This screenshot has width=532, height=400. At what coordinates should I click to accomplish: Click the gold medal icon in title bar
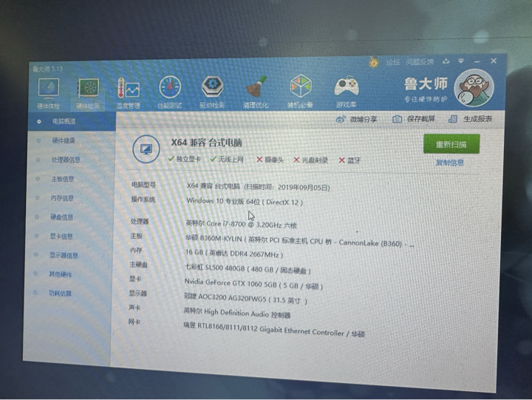coord(374,62)
